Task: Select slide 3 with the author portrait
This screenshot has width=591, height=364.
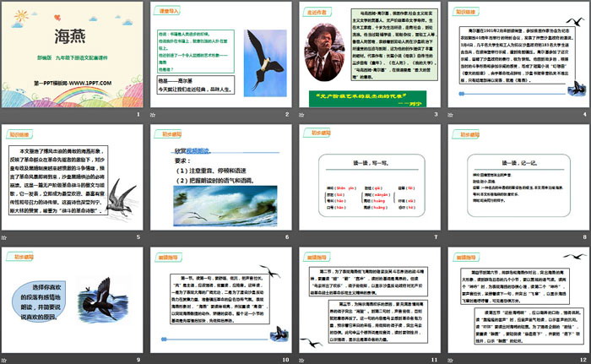Action: tap(370, 55)
